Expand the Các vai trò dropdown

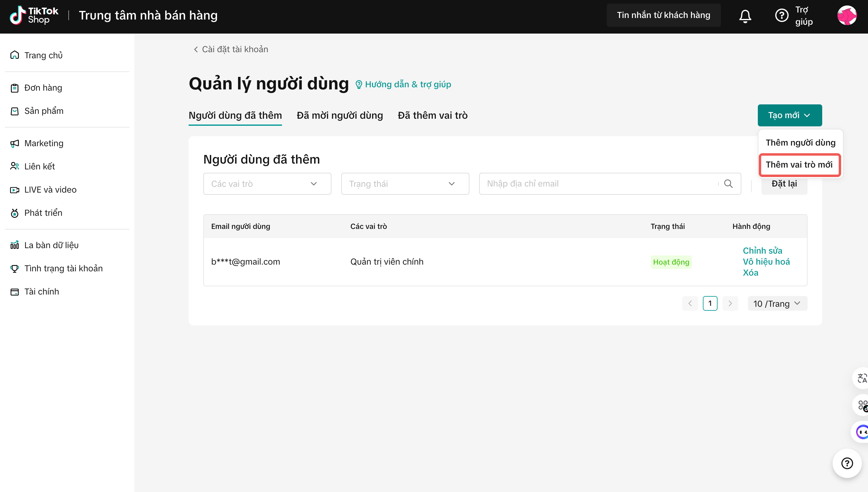pyautogui.click(x=267, y=184)
